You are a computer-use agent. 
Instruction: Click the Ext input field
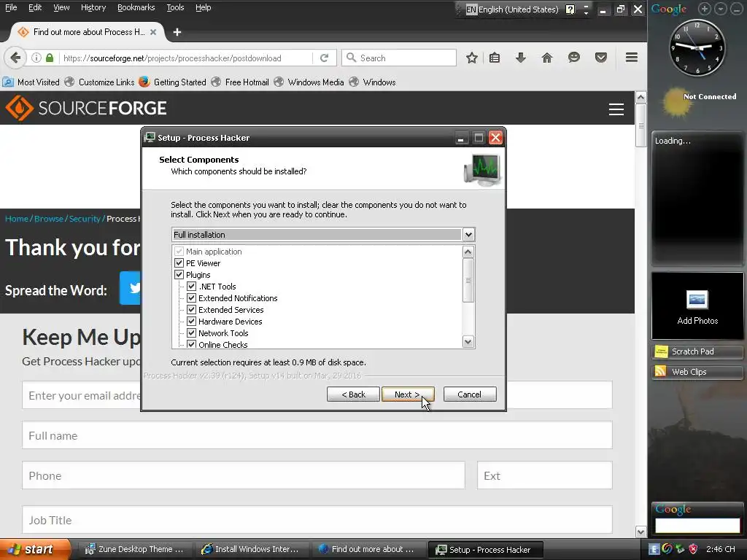click(544, 475)
